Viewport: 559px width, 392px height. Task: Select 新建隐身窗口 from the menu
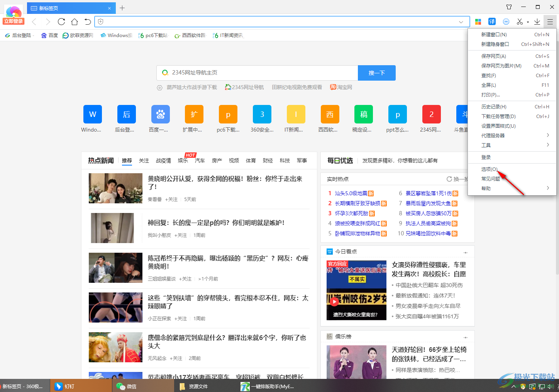point(513,44)
